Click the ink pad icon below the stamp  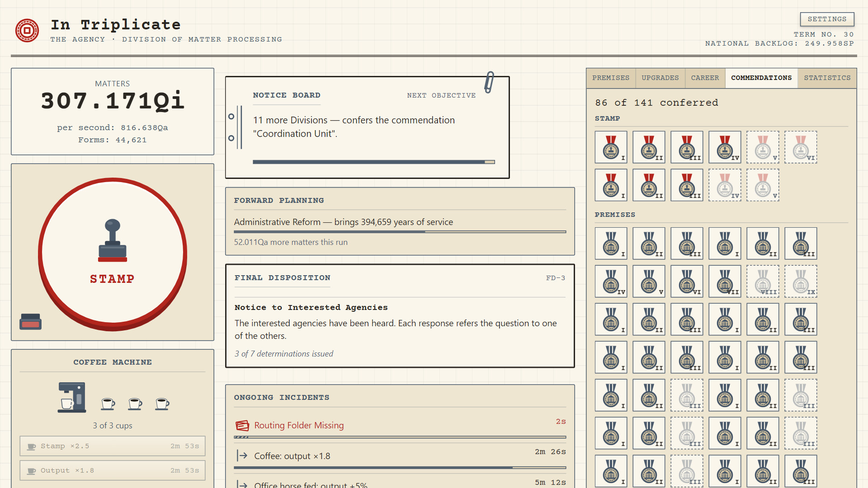(30, 321)
